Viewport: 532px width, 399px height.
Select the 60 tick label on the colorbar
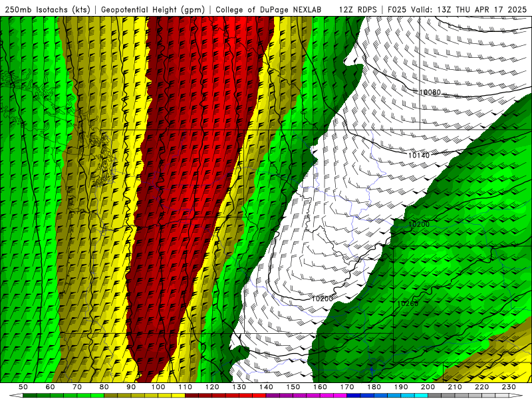(x=51, y=387)
